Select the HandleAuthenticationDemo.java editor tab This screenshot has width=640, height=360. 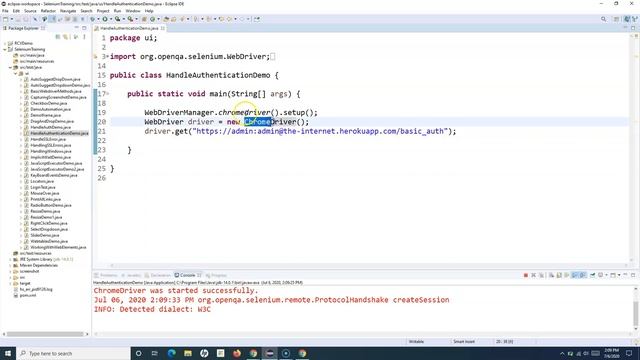(129, 28)
